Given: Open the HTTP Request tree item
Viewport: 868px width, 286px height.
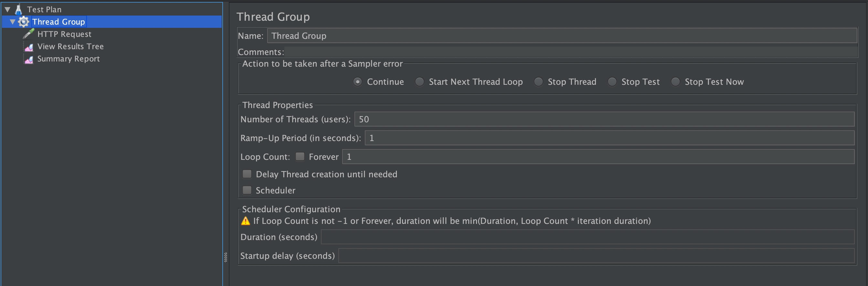Looking at the screenshot, I should pos(64,34).
